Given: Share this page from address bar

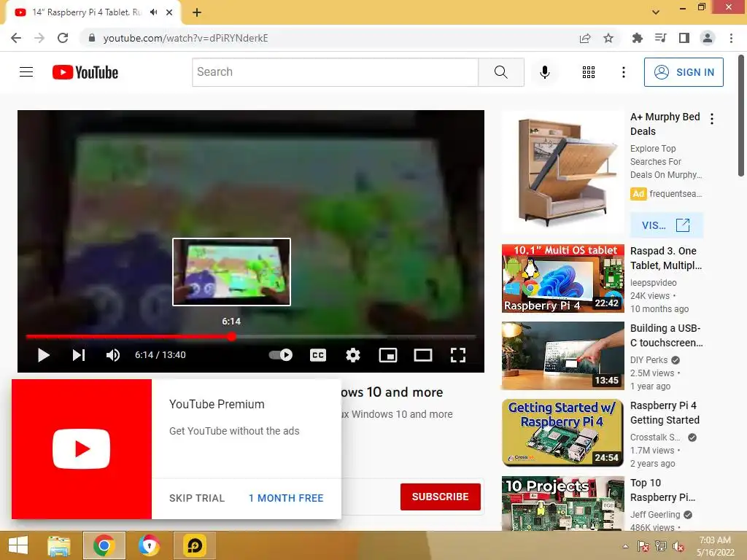Looking at the screenshot, I should pos(585,38).
